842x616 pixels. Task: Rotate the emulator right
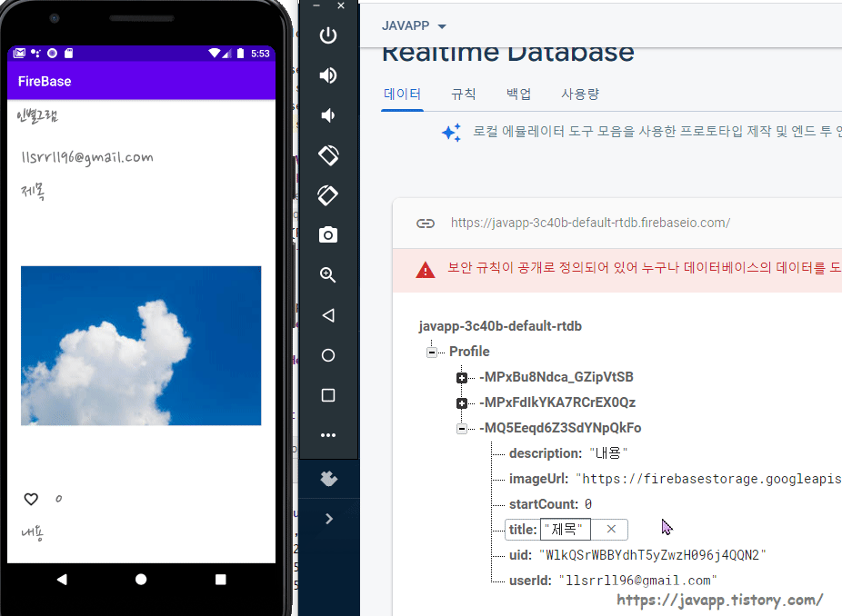coord(328,195)
